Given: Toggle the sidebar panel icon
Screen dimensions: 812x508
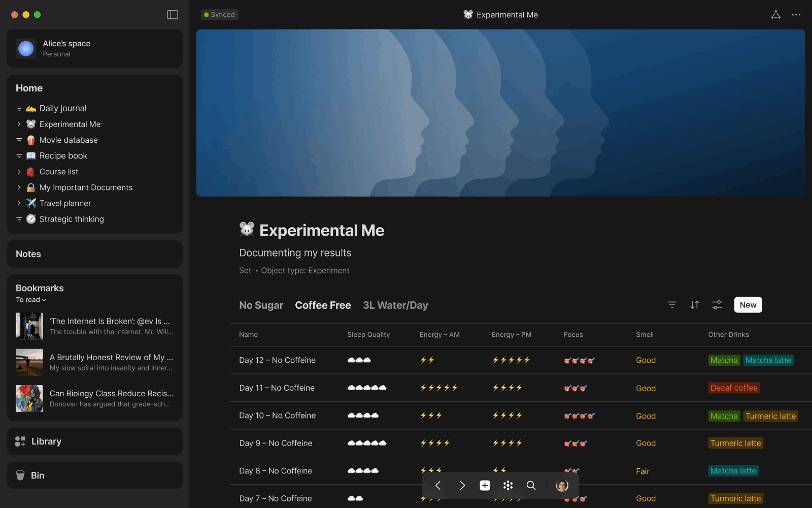Looking at the screenshot, I should point(173,15).
